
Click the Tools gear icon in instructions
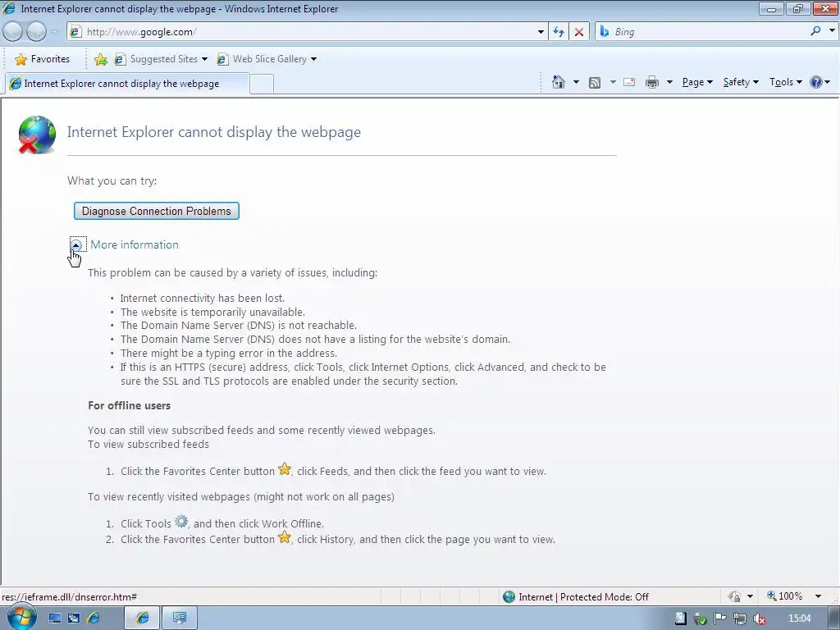(x=181, y=521)
